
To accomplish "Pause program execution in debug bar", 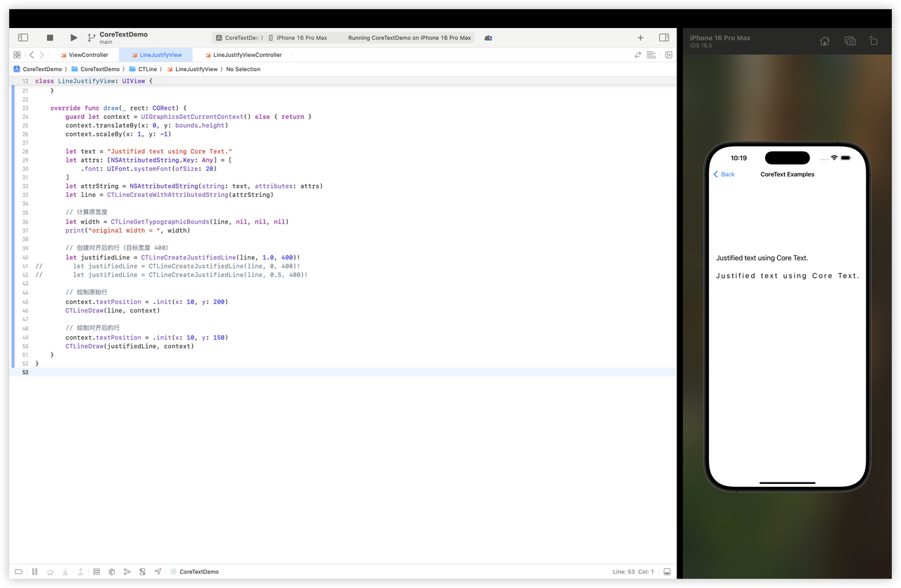I will tap(34, 572).
